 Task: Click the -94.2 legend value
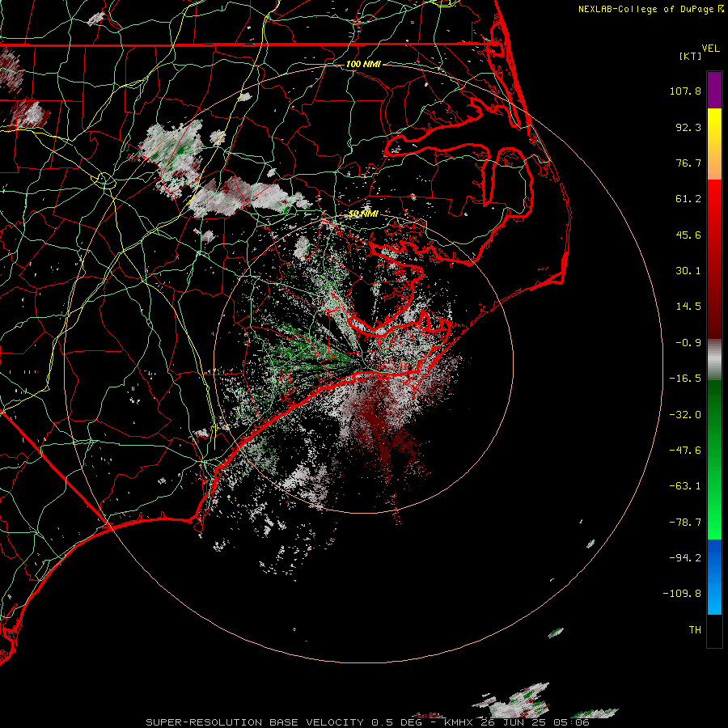point(685,557)
